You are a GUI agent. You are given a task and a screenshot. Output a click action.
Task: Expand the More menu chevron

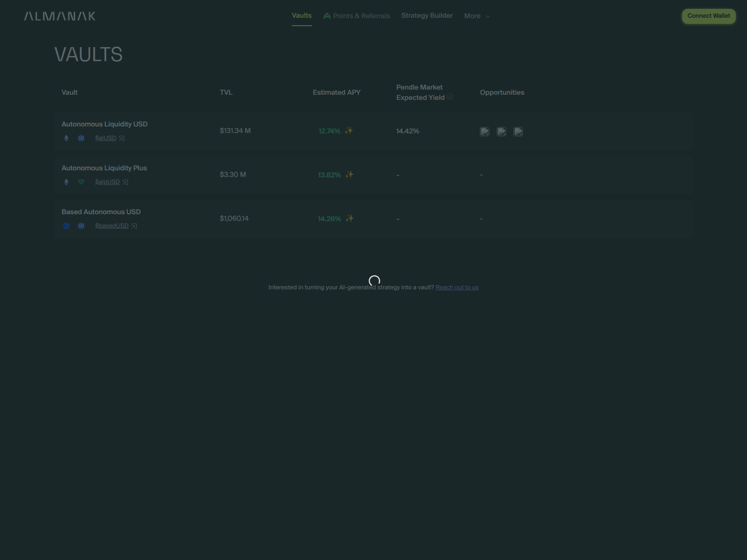[488, 16]
